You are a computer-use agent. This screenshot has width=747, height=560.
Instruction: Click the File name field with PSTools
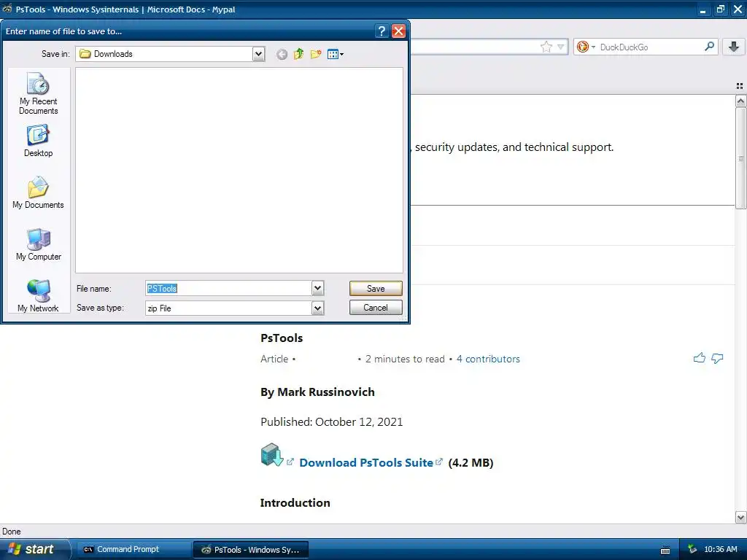click(x=228, y=288)
